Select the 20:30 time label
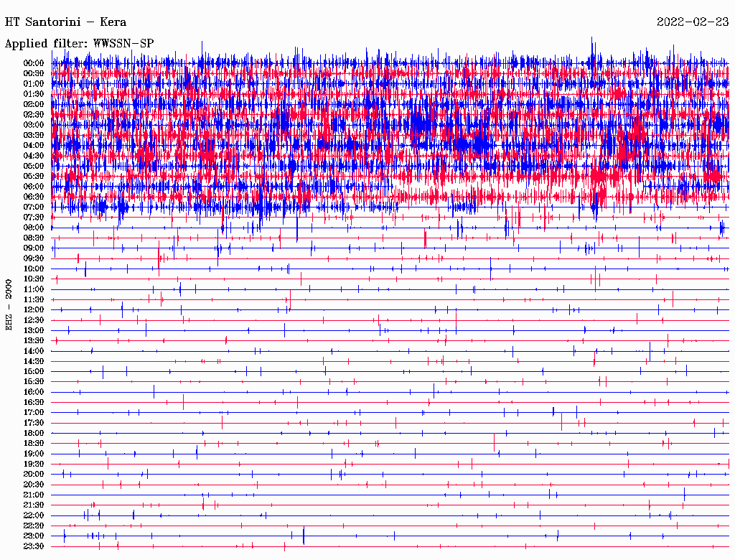The height and width of the screenshot is (560, 735). tap(34, 485)
